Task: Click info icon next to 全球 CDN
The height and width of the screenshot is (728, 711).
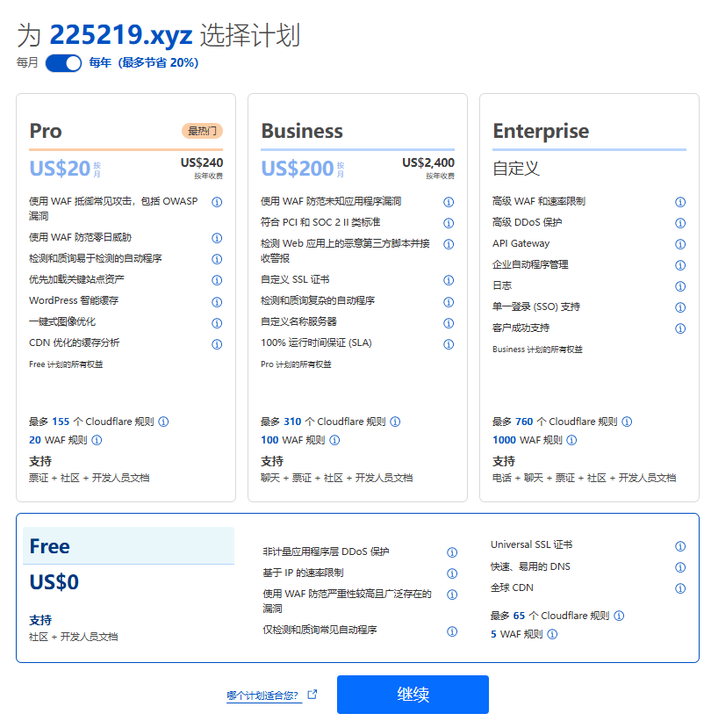Action: click(x=680, y=588)
